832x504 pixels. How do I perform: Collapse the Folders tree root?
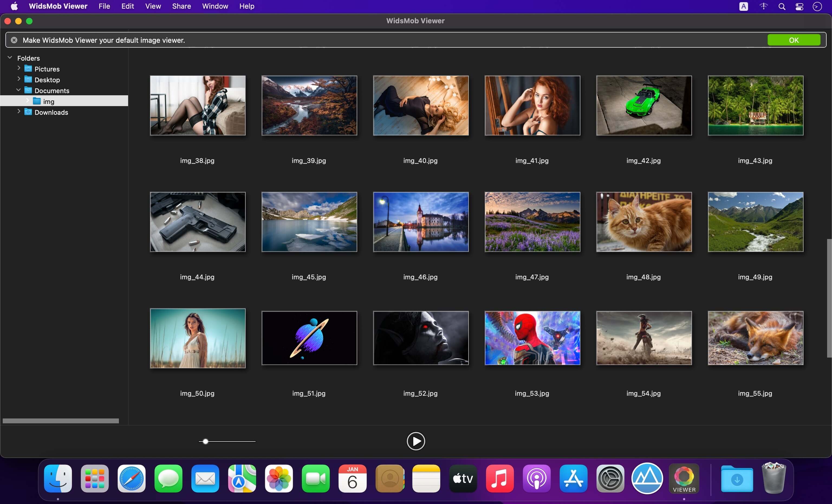coord(10,58)
